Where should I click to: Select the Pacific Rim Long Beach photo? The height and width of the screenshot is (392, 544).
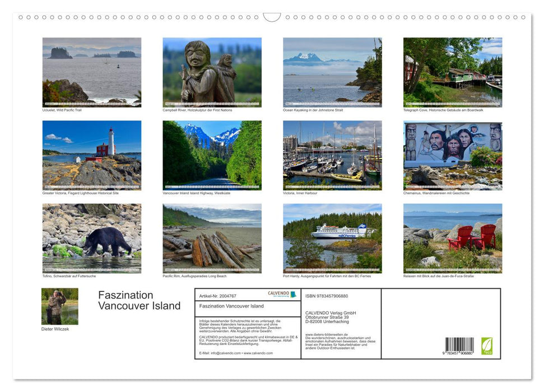click(x=212, y=237)
